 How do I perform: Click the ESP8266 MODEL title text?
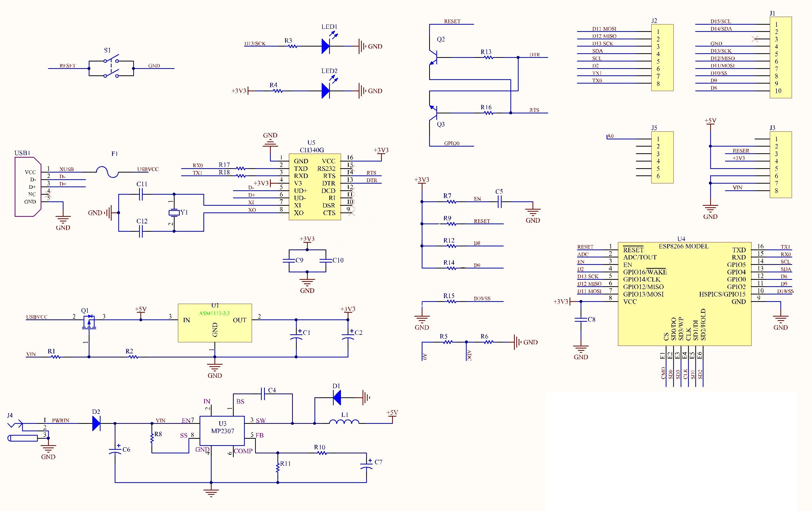[x=683, y=246]
